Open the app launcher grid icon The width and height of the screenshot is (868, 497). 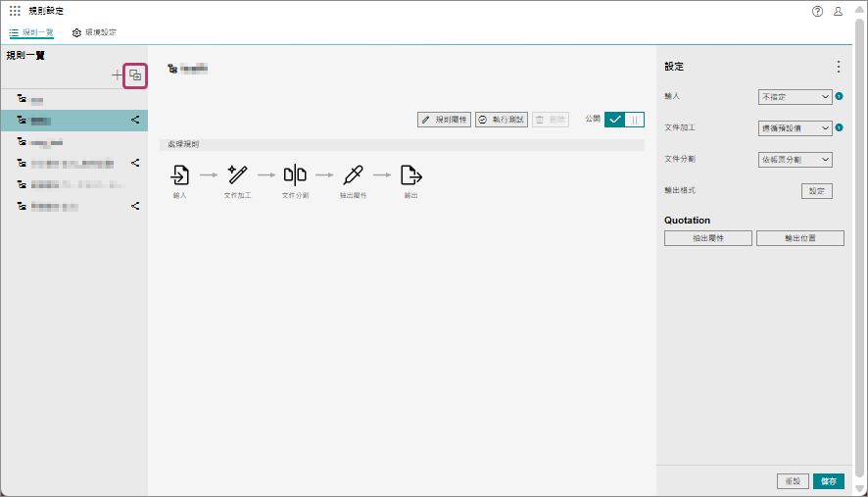click(x=15, y=11)
